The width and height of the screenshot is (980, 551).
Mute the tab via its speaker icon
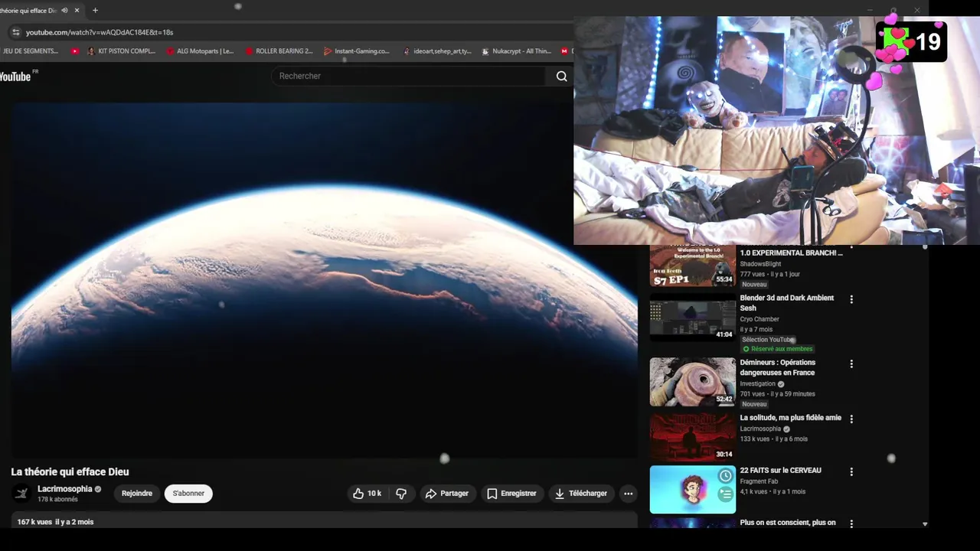[x=64, y=11]
